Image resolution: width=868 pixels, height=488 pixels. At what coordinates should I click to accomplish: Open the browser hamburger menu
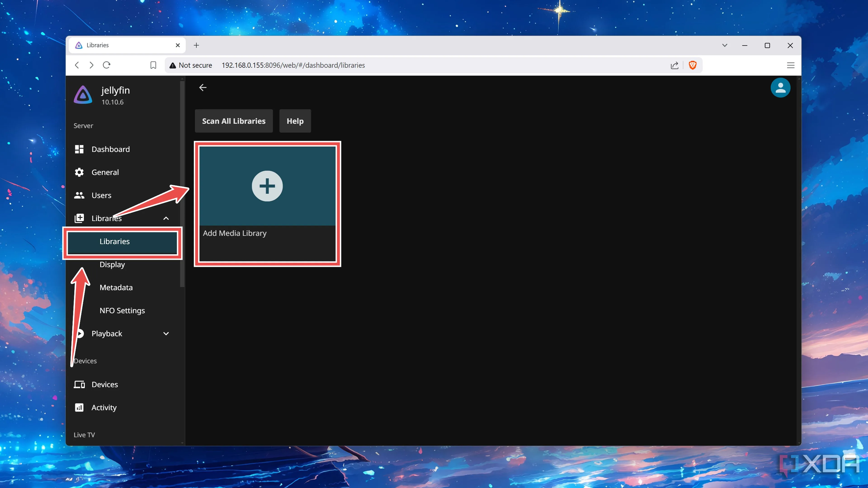(790, 65)
